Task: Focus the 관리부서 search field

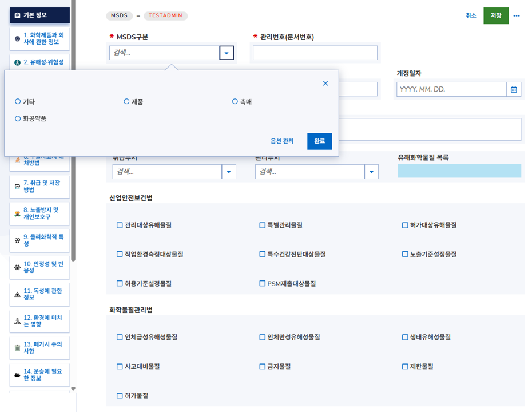Action: pyautogui.click(x=310, y=172)
